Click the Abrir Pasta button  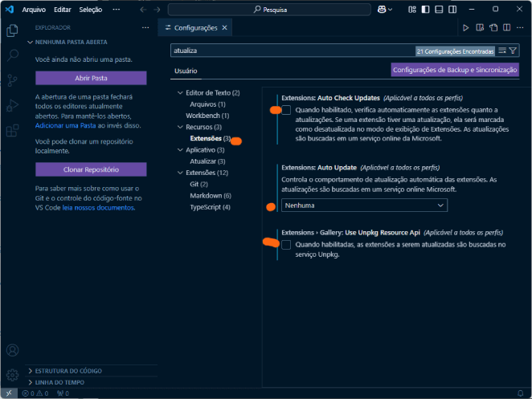coord(91,78)
